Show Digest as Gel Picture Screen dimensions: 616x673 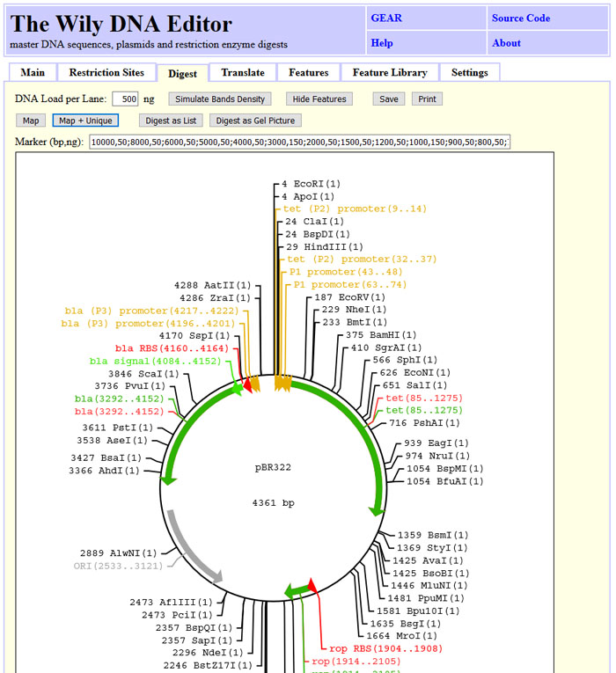tap(256, 121)
